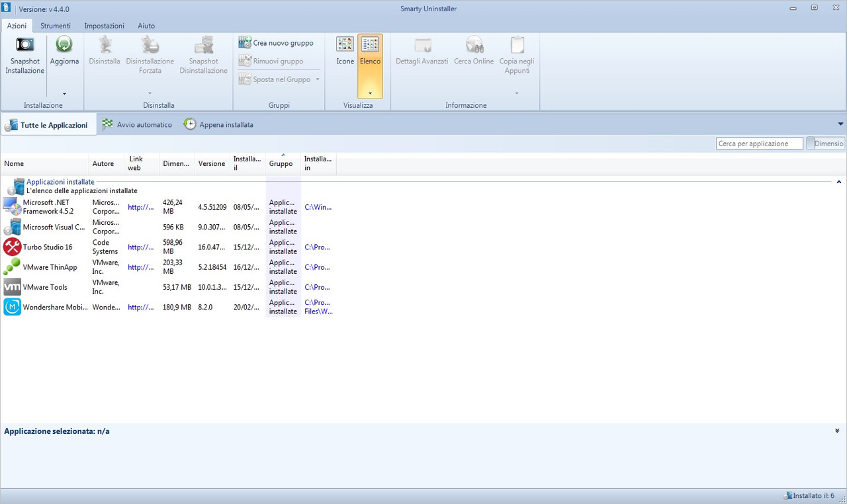Expand the tab bar options arrow
The height and width of the screenshot is (504, 847).
point(840,124)
